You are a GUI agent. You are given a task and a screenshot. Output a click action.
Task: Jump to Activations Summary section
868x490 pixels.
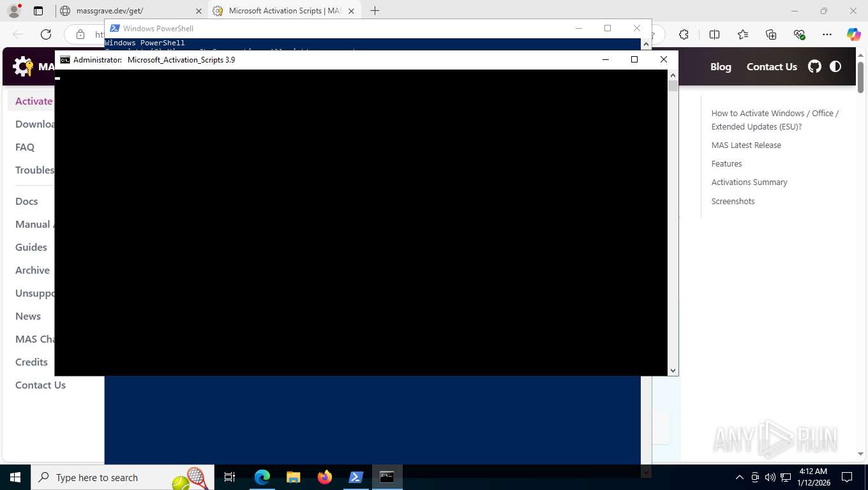(749, 182)
